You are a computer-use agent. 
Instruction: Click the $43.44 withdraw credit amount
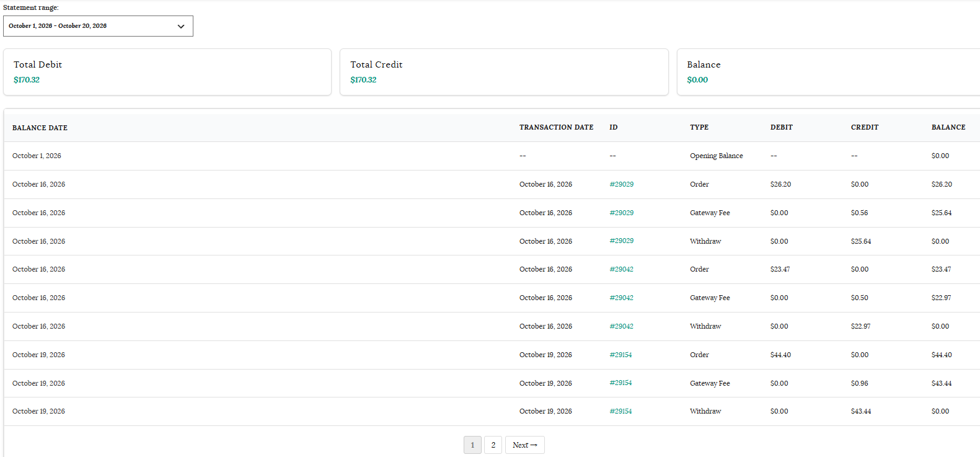coord(861,411)
